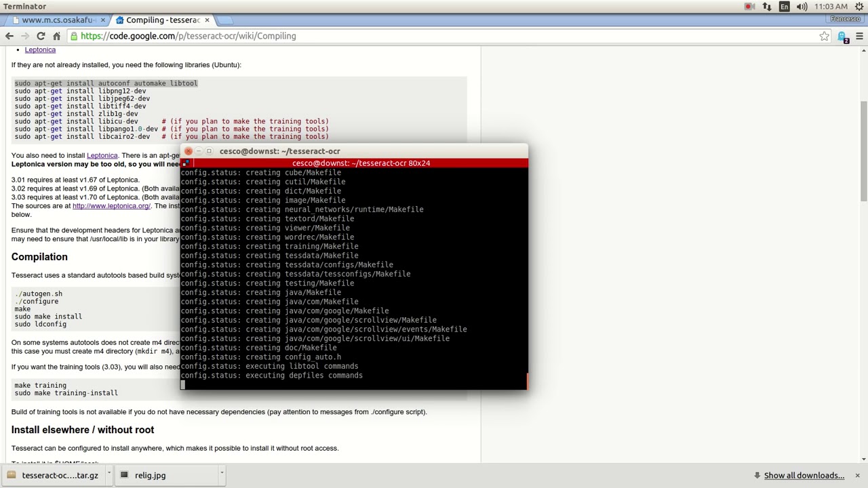
Task: Bookmark this page with the star
Action: pyautogui.click(x=824, y=36)
